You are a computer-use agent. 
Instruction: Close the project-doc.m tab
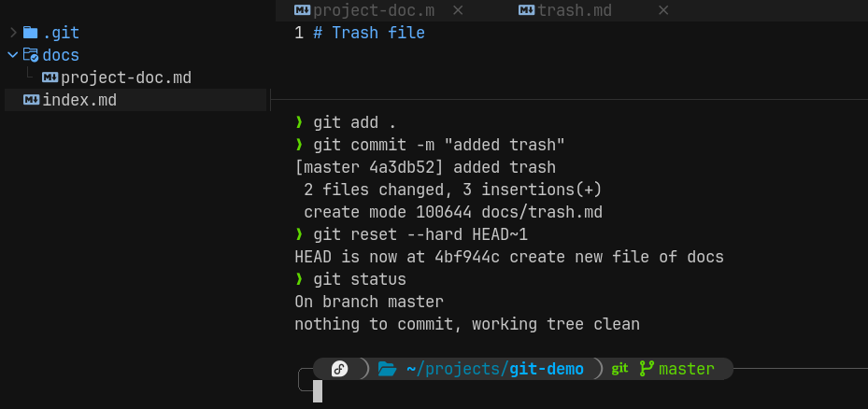coord(458,10)
